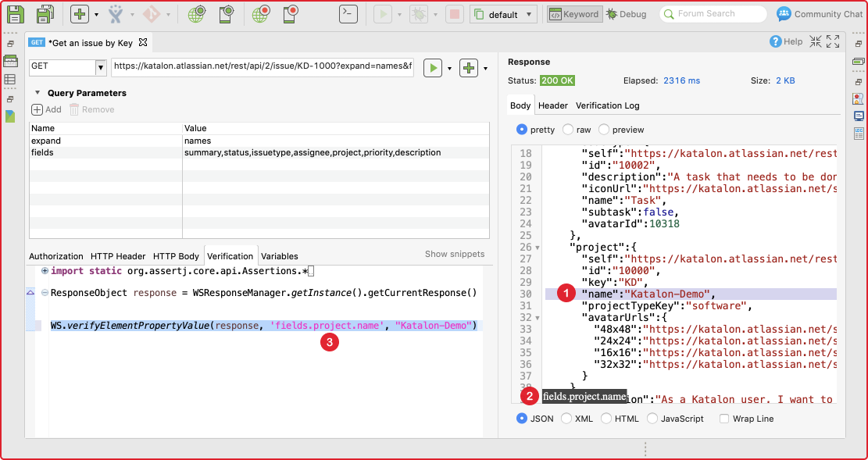Viewport: 868px width, 460px height.
Task: Click the Add query parameter button
Action: click(x=46, y=109)
